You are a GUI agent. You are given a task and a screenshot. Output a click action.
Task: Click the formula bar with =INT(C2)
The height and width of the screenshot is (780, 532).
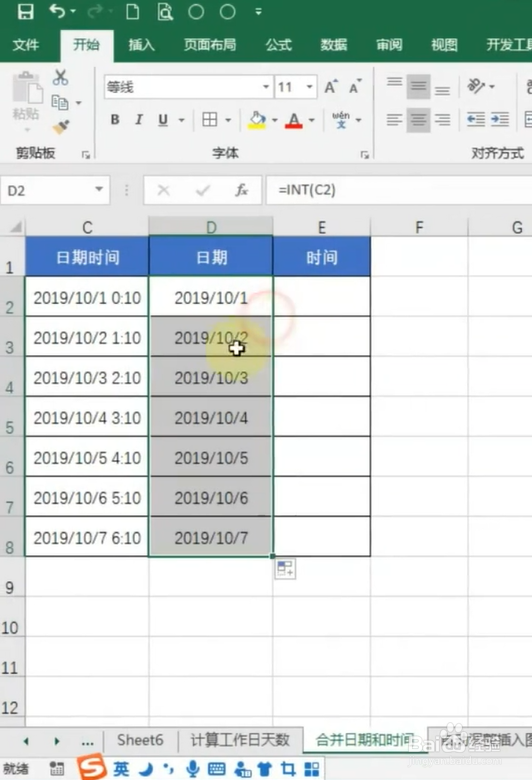399,190
